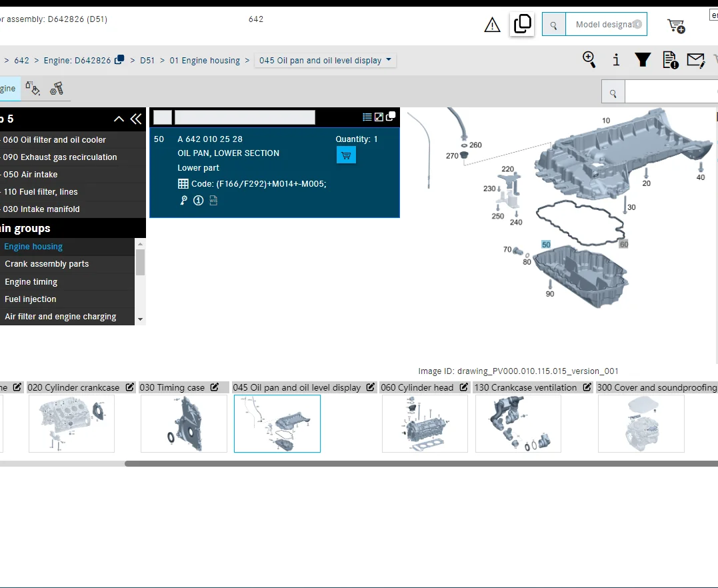Screen dimensions: 718x588
Task: Click the warning triangle icon
Action: pyautogui.click(x=492, y=25)
